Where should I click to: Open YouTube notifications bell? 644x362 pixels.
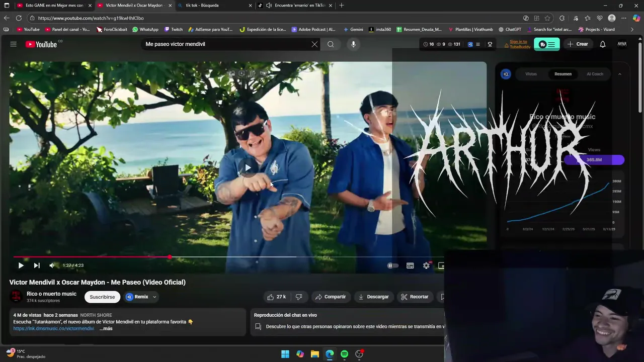tap(602, 44)
